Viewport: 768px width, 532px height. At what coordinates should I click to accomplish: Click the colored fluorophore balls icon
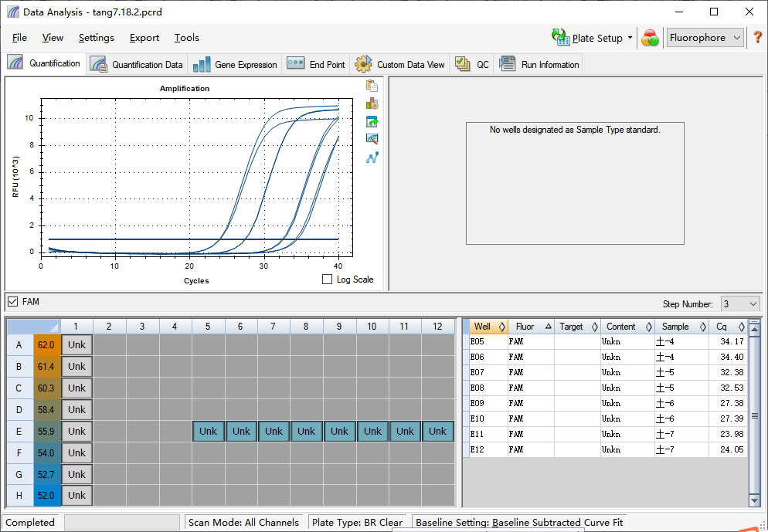(x=650, y=38)
